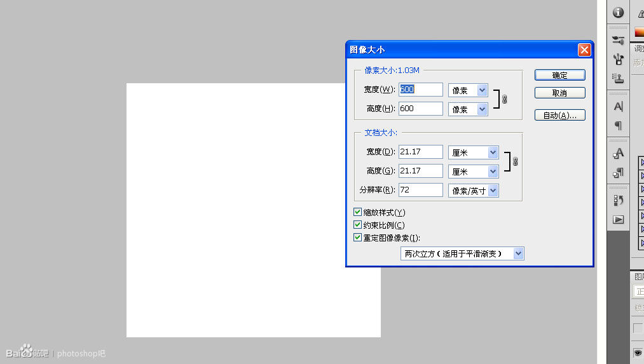Viewport: 644px width, 364px height.
Task: Open document width 厘米 unit dropdown
Action: click(x=473, y=152)
